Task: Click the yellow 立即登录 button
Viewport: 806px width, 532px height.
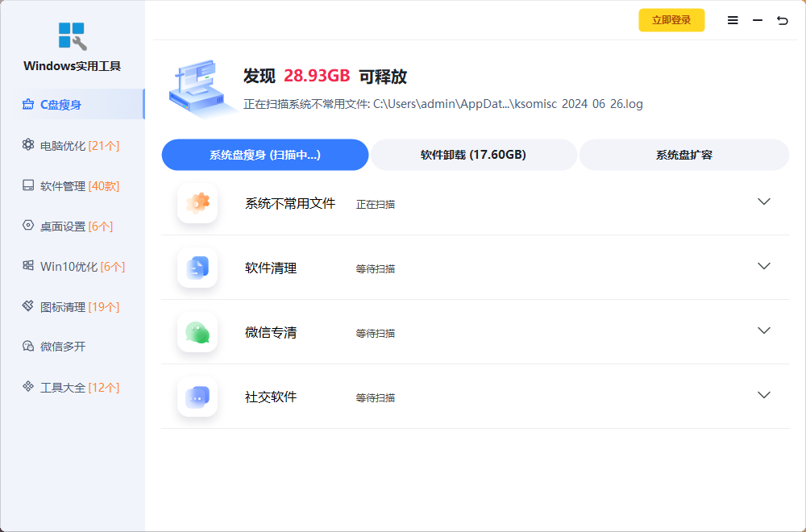Action: click(671, 20)
